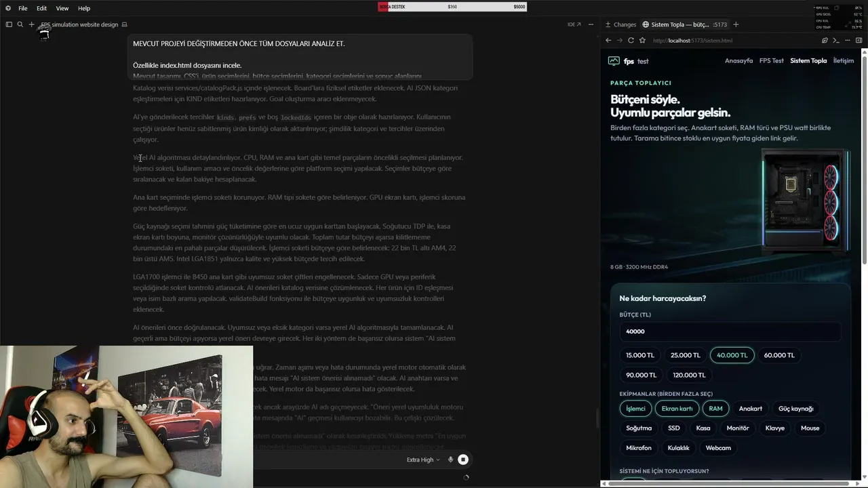Stop the running AI response

[x=463, y=460]
